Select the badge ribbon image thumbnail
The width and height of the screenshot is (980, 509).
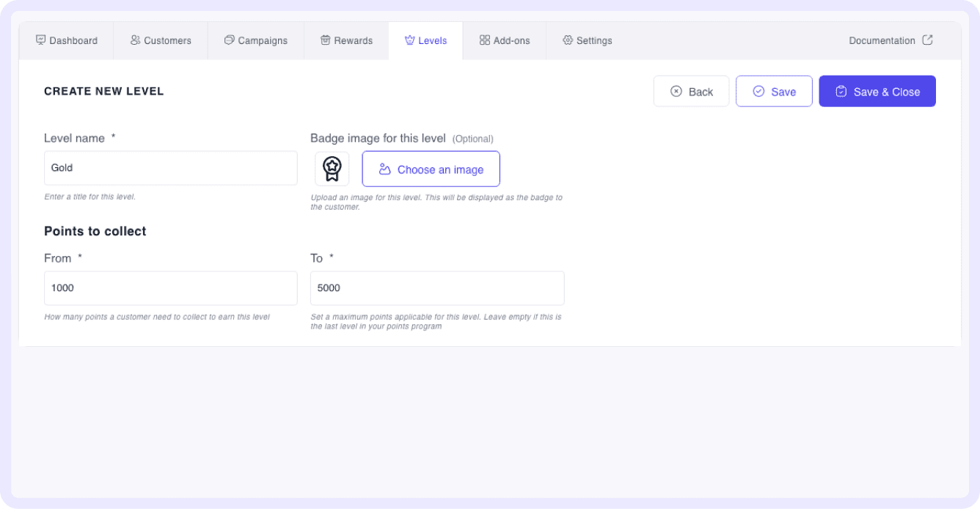(x=332, y=169)
